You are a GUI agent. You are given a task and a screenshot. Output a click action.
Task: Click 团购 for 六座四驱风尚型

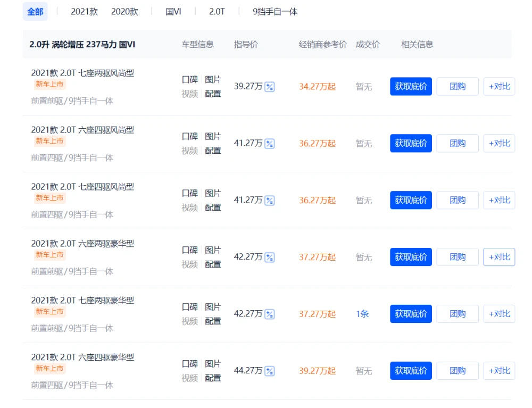[458, 144]
